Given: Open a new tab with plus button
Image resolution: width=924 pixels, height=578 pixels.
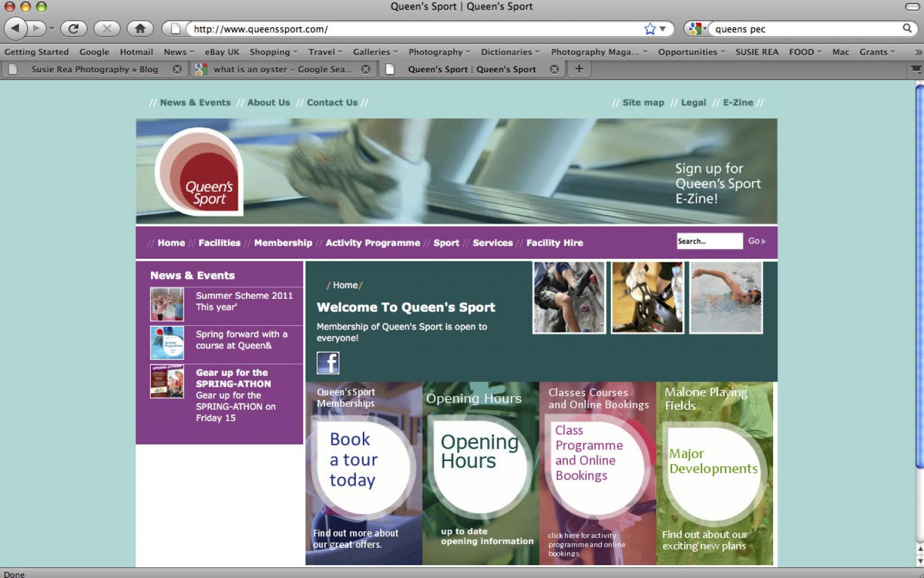Looking at the screenshot, I should coord(579,69).
